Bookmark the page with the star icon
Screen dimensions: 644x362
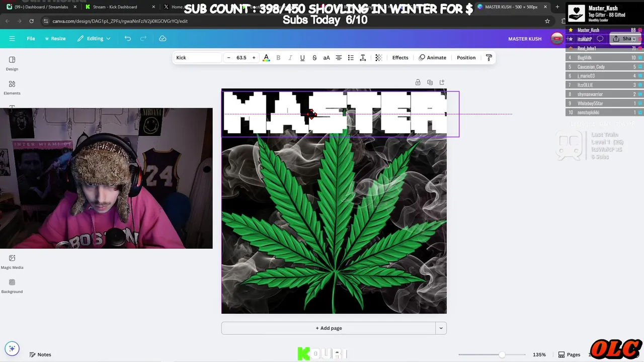pos(547,21)
